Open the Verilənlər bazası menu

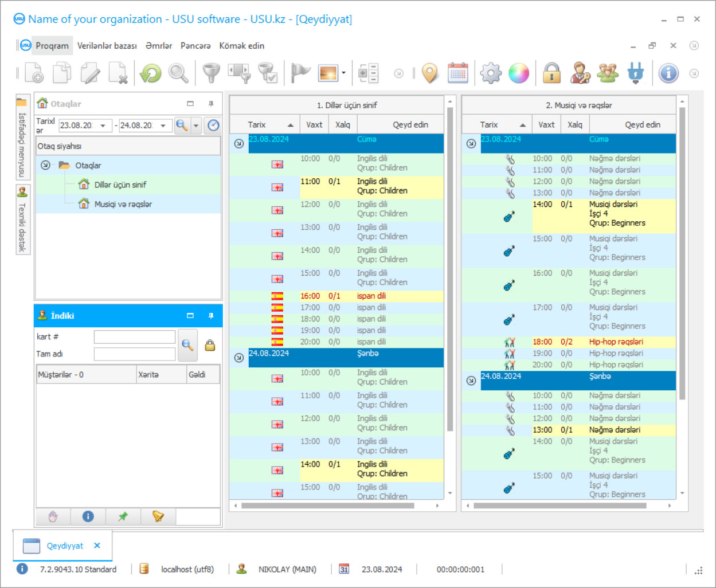pos(107,46)
